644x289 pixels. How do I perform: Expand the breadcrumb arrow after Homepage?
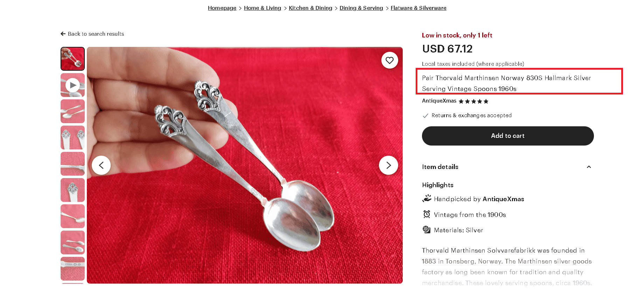coord(240,8)
